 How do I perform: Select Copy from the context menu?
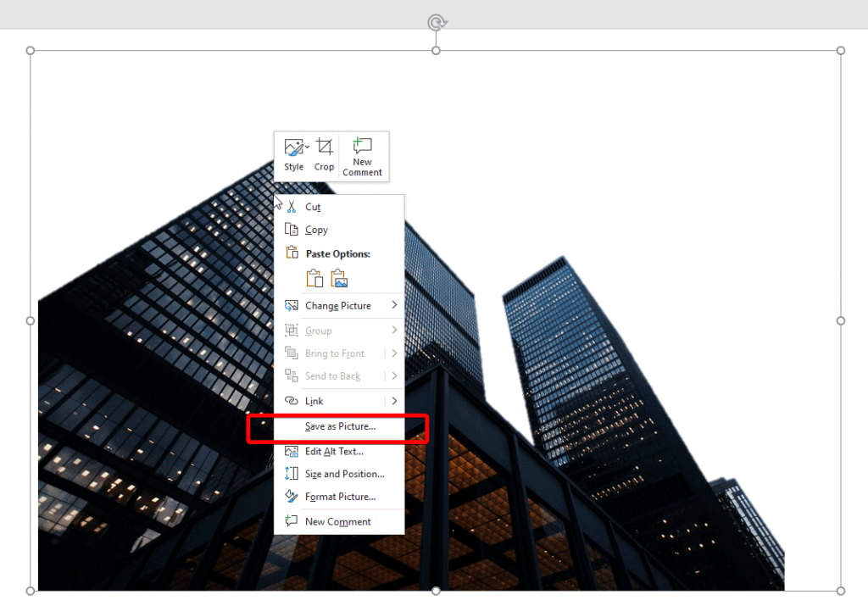[x=317, y=229]
